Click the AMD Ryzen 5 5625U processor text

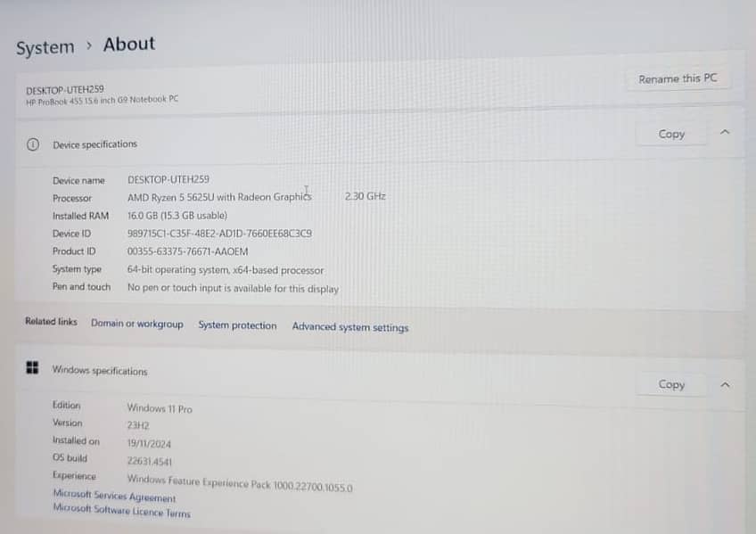tap(219, 197)
